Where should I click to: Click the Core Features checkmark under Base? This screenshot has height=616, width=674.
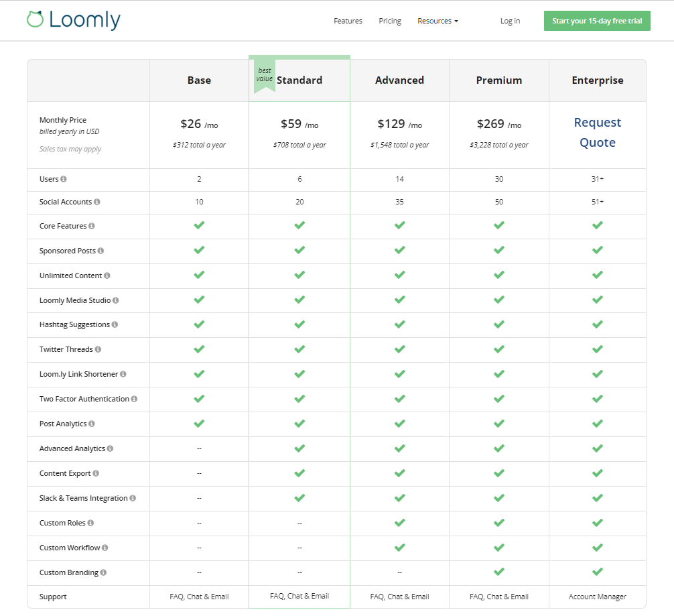[199, 225]
